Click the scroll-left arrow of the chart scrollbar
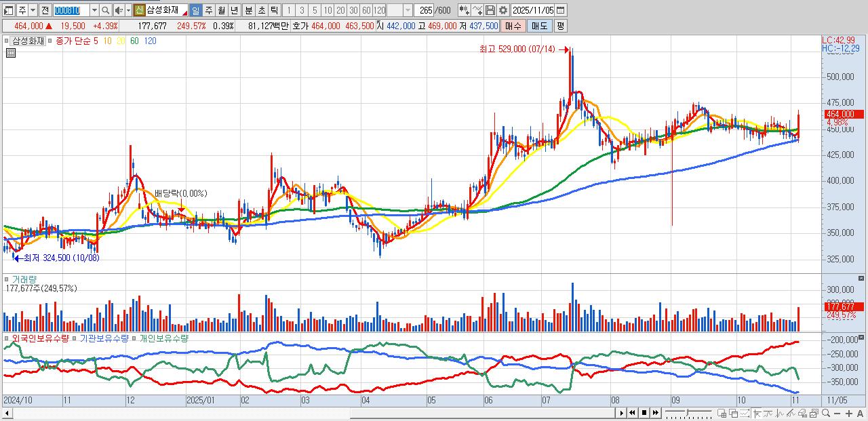The height and width of the screenshot is (421, 868). point(7,413)
